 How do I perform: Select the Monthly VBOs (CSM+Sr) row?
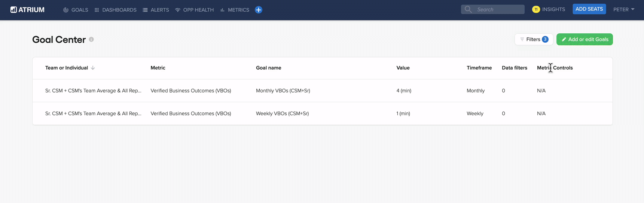tap(323, 91)
